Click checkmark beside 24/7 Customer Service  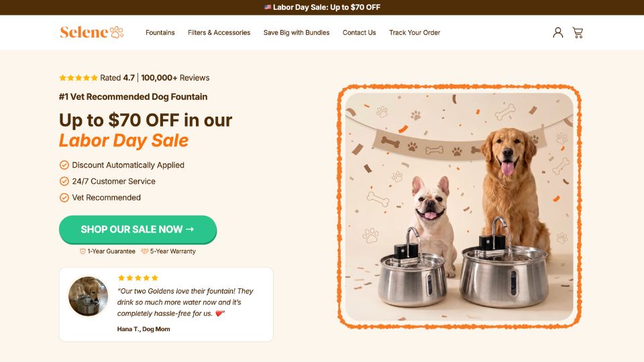pos(64,181)
